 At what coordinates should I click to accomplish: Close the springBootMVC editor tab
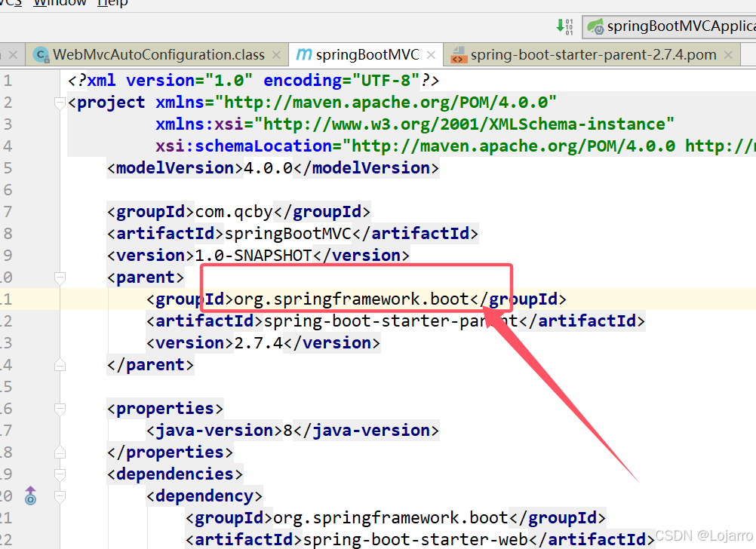point(431,54)
